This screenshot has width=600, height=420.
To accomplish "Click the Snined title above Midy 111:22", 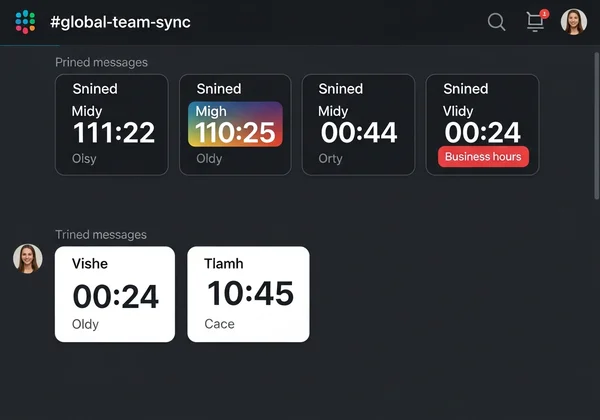I will point(95,89).
